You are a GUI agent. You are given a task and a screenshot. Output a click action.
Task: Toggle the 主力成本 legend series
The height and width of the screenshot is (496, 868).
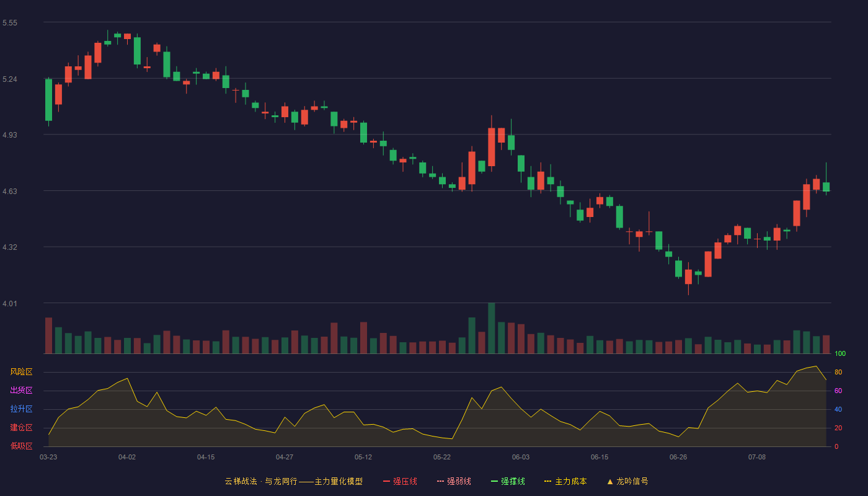[x=565, y=481]
